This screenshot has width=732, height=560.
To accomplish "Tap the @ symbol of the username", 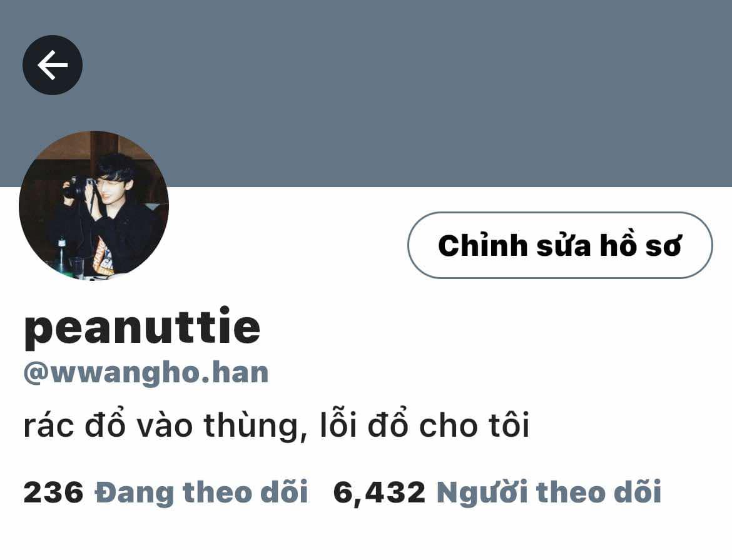I will [36, 374].
